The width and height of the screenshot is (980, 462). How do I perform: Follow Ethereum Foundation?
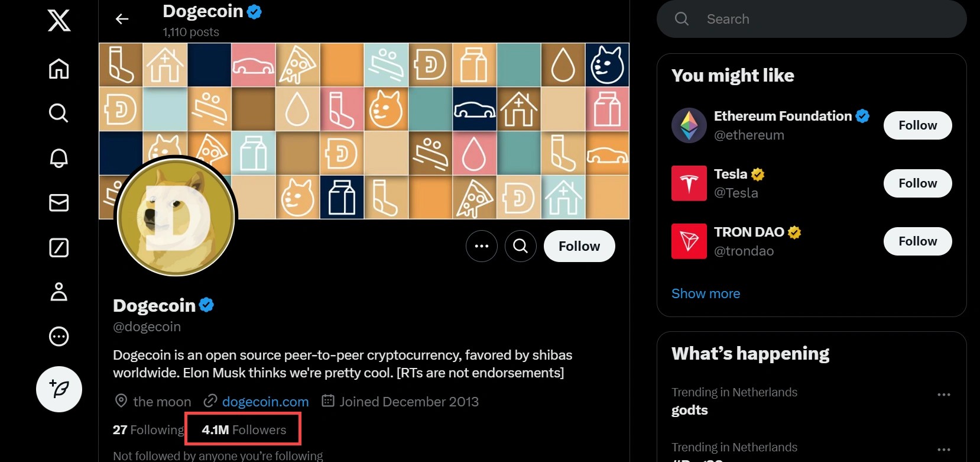click(917, 125)
